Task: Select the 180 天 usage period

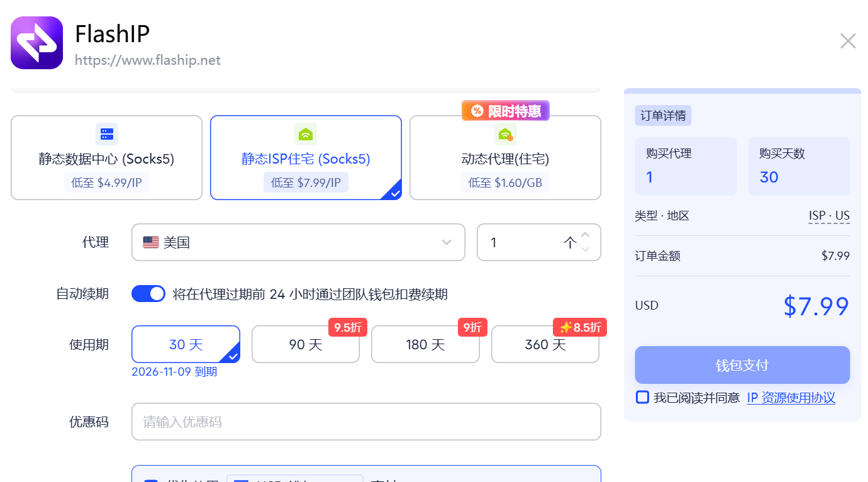Action: coord(425,344)
